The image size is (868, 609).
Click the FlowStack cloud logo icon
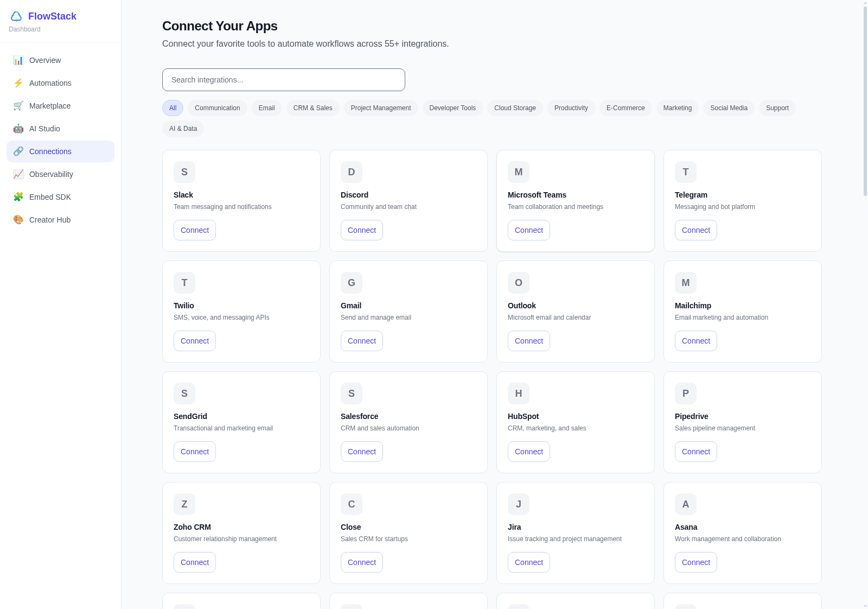(16, 16)
